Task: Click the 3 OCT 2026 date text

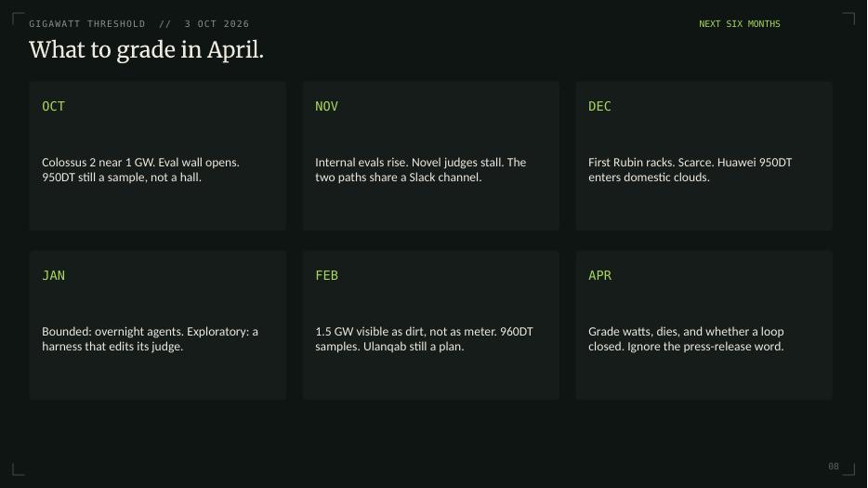Action: coord(217,24)
